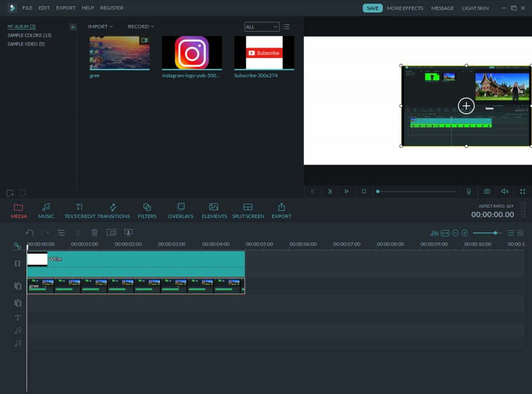Collapse the album sidebar with the arrow
Screen dimensions: 532x394
tap(73, 27)
